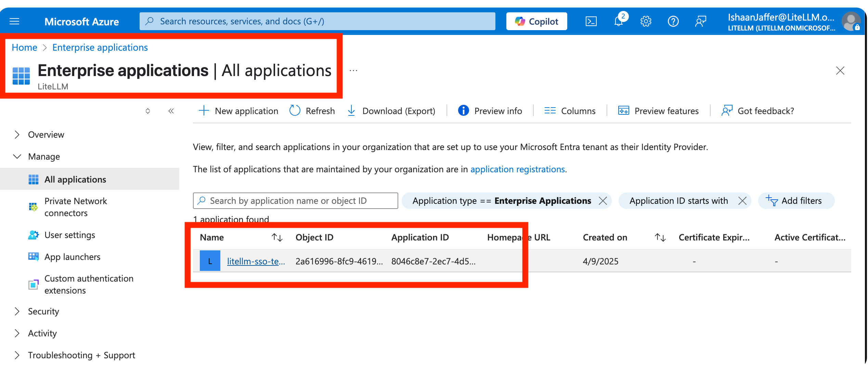Remove the Application type filter
The height and width of the screenshot is (373, 868).
[x=603, y=201]
